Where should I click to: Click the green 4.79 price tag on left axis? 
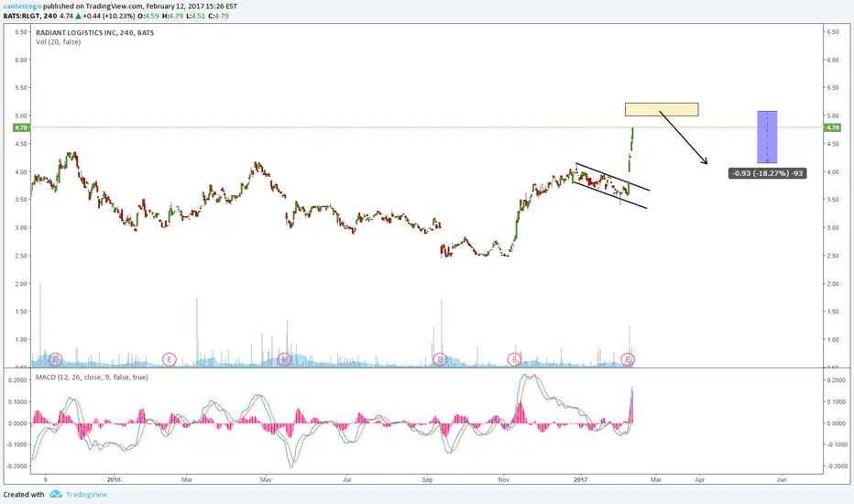coord(21,127)
